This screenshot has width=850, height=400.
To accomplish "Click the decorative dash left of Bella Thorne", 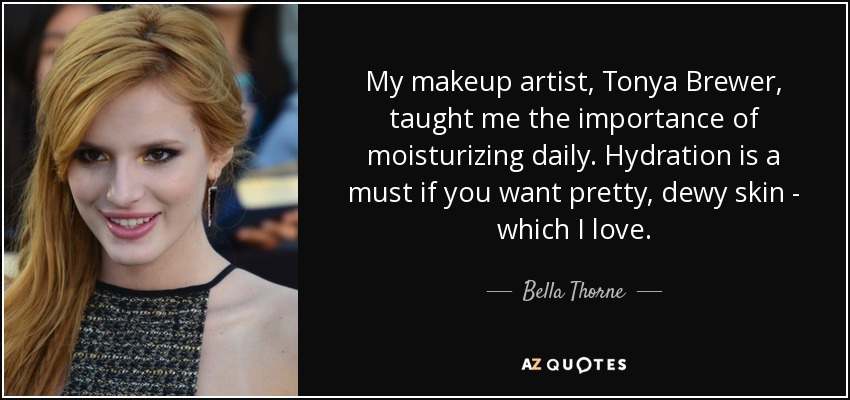I will [500, 292].
